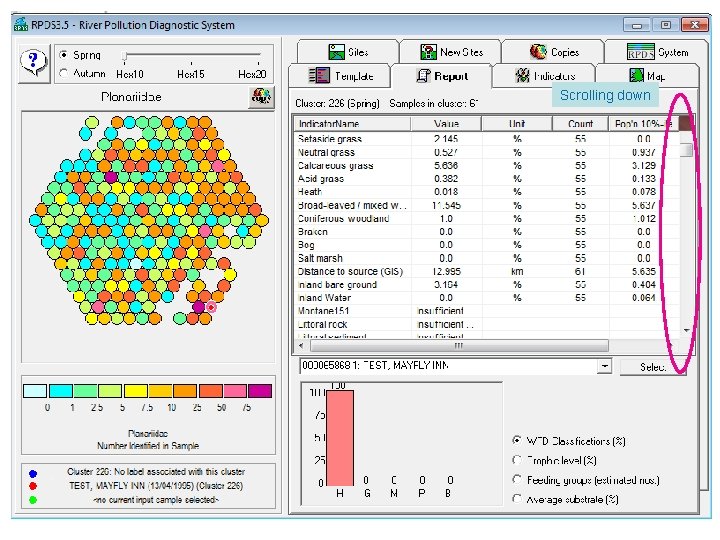Click the Bracken indicator row
720x540 pixels.
[x=487, y=231]
